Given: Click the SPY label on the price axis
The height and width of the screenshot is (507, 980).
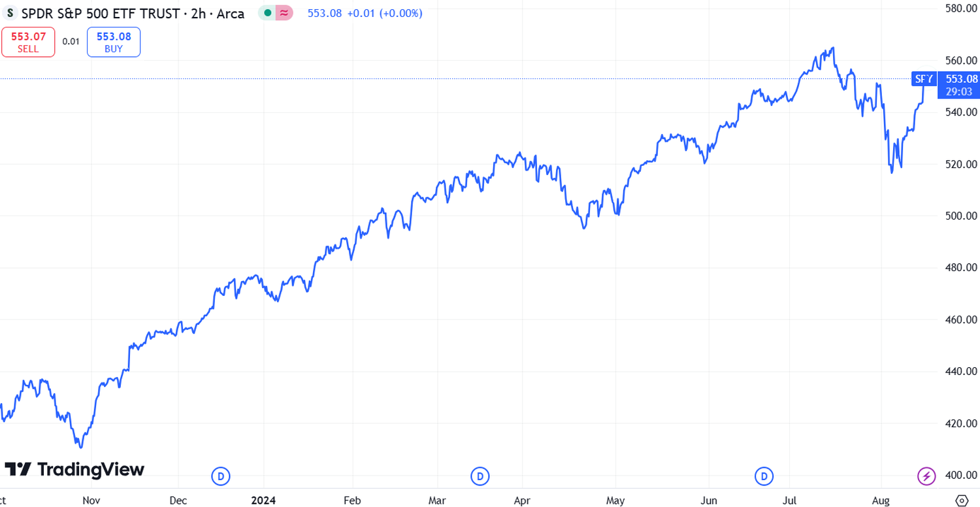Looking at the screenshot, I should click(924, 79).
